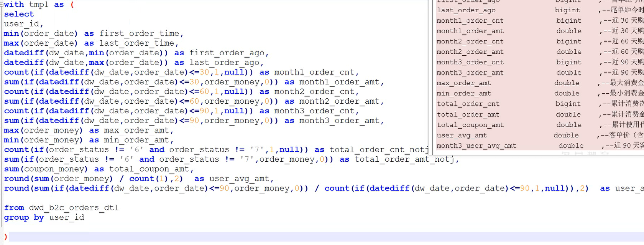Click 'bigint' type on the total_order_cnt row
Viewport: 644px width, 245px height.
click(568, 104)
